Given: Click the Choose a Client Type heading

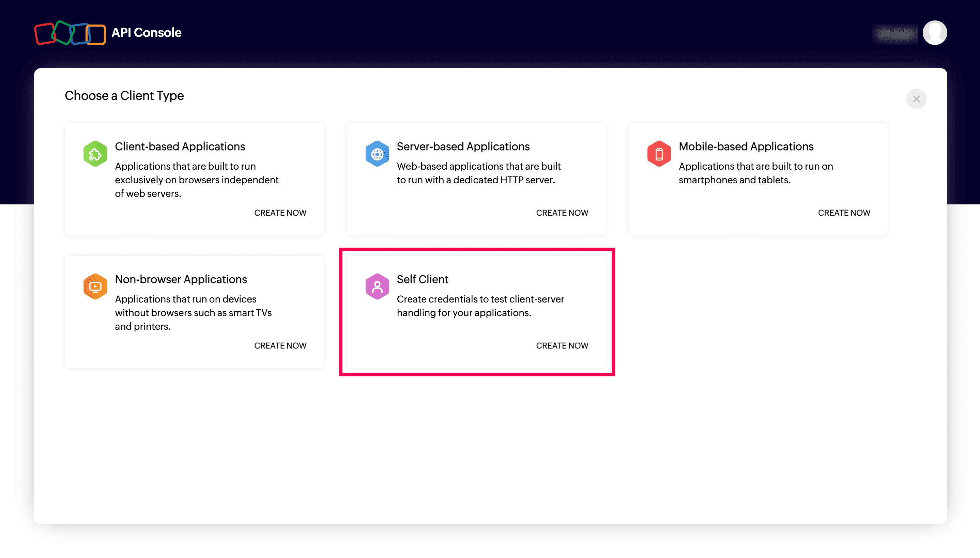Looking at the screenshot, I should [x=124, y=95].
